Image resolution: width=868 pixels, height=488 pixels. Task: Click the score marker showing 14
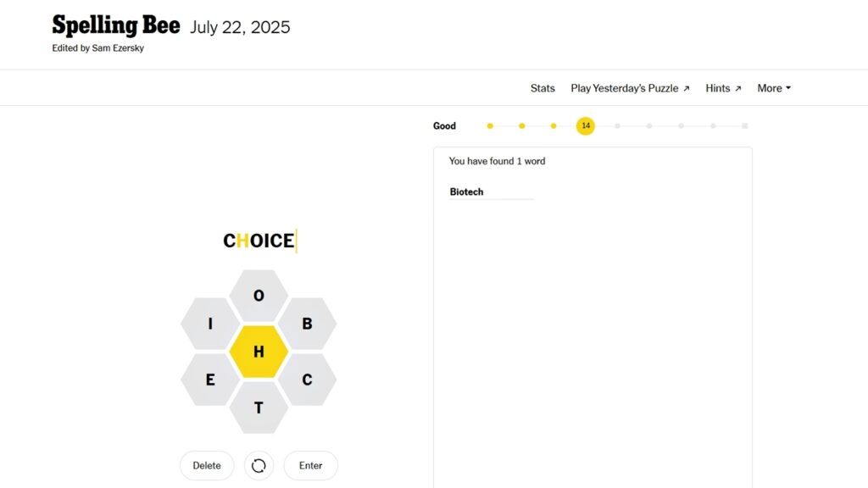[x=585, y=125]
